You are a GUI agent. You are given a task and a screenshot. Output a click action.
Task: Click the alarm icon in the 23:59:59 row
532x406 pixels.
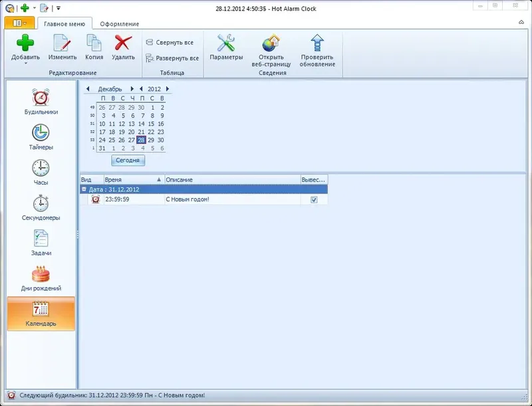tap(96, 199)
